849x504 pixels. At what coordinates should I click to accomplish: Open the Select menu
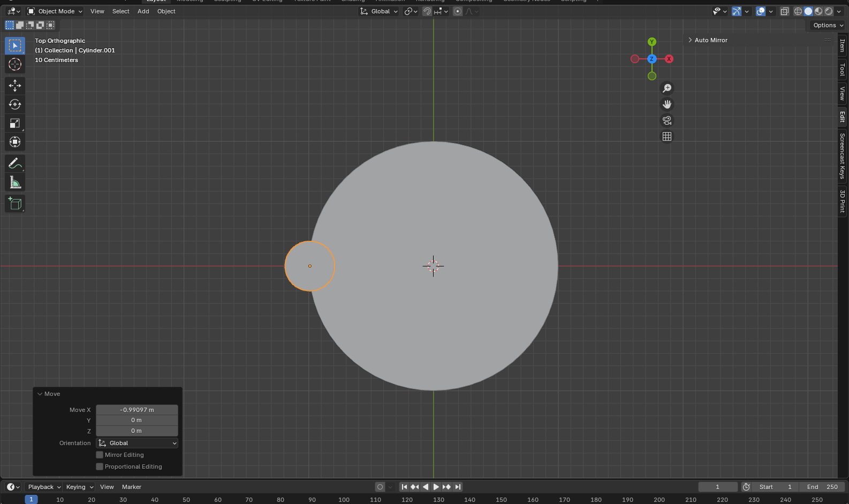121,11
